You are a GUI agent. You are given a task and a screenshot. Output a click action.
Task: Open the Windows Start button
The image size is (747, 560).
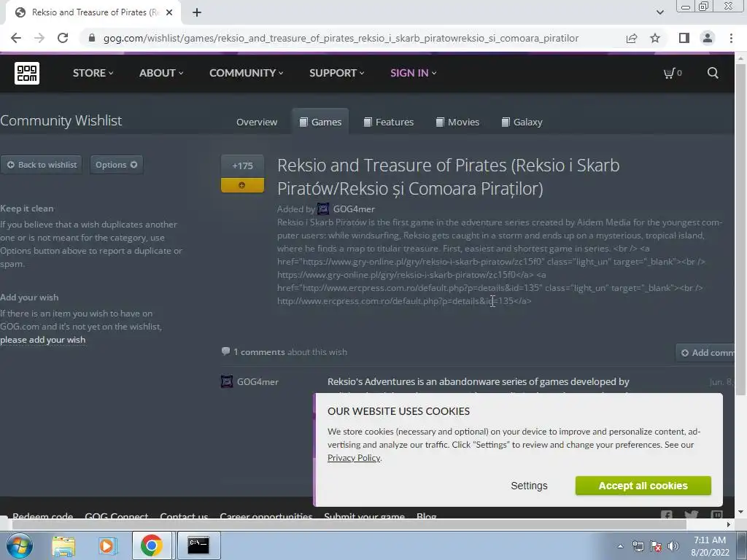20,545
